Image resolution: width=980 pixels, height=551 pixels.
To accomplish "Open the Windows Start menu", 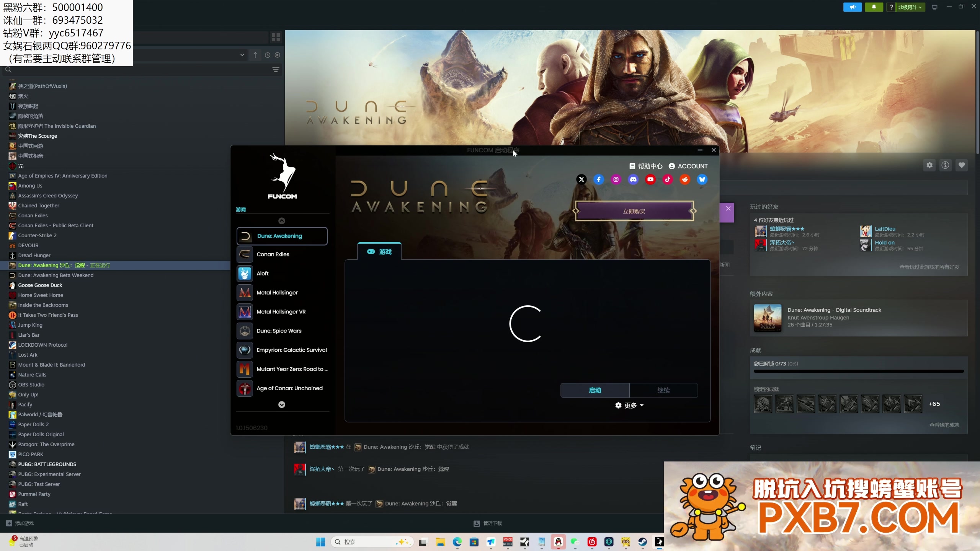I will (x=321, y=542).
